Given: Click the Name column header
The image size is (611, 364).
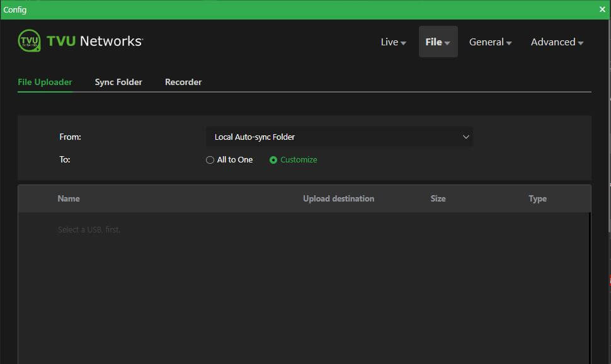Looking at the screenshot, I should [x=69, y=199].
